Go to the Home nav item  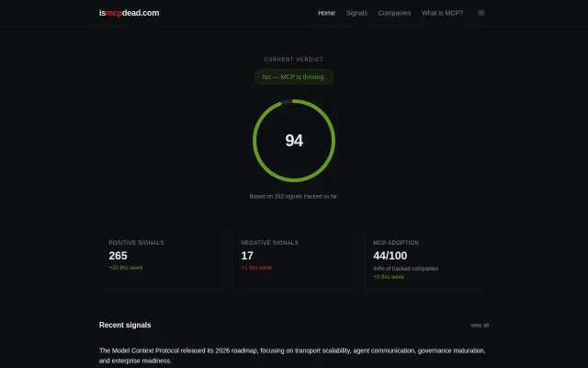coord(327,13)
